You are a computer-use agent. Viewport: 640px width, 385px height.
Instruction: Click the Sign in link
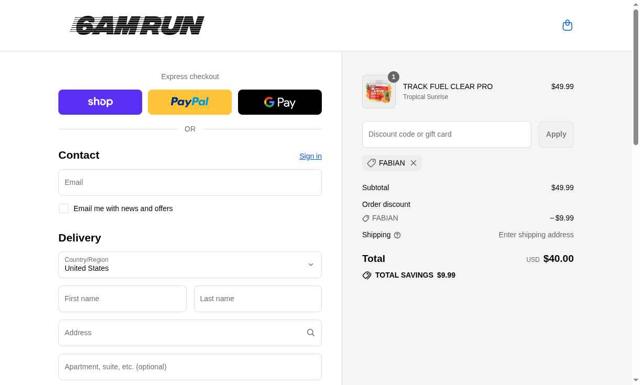pos(310,156)
